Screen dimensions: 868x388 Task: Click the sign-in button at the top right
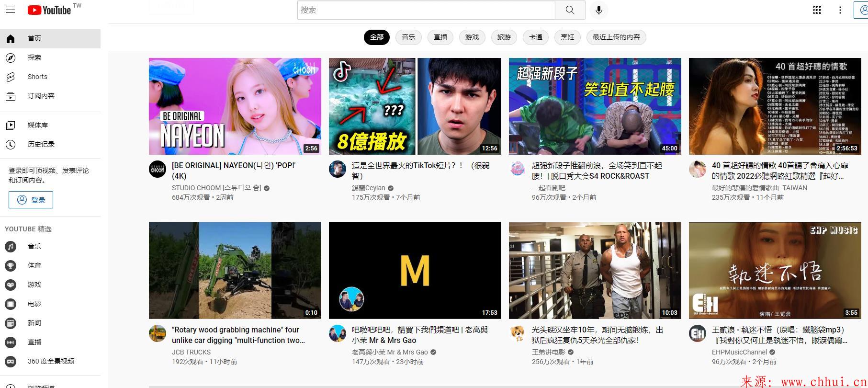[x=861, y=10]
